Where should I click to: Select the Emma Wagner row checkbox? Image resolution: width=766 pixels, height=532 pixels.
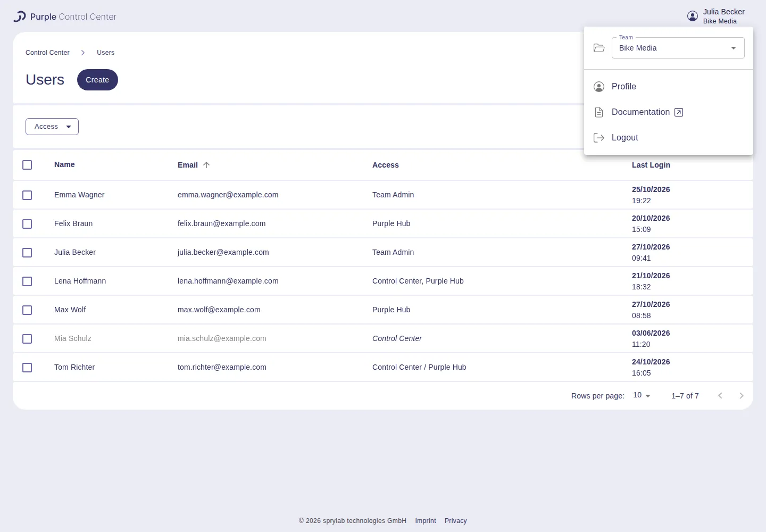pos(27,195)
